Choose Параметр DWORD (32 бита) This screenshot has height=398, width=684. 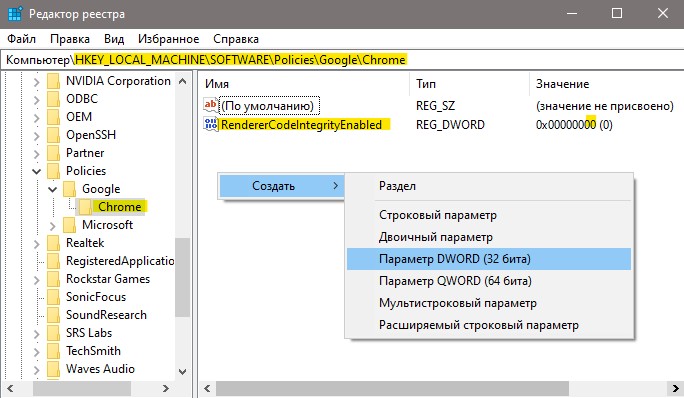click(x=489, y=259)
